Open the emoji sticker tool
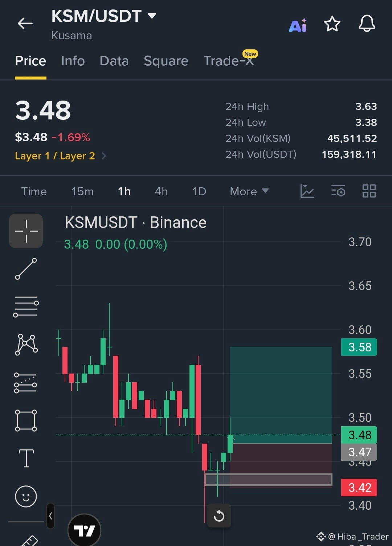Viewport: 392px width, 546px height. click(x=26, y=496)
